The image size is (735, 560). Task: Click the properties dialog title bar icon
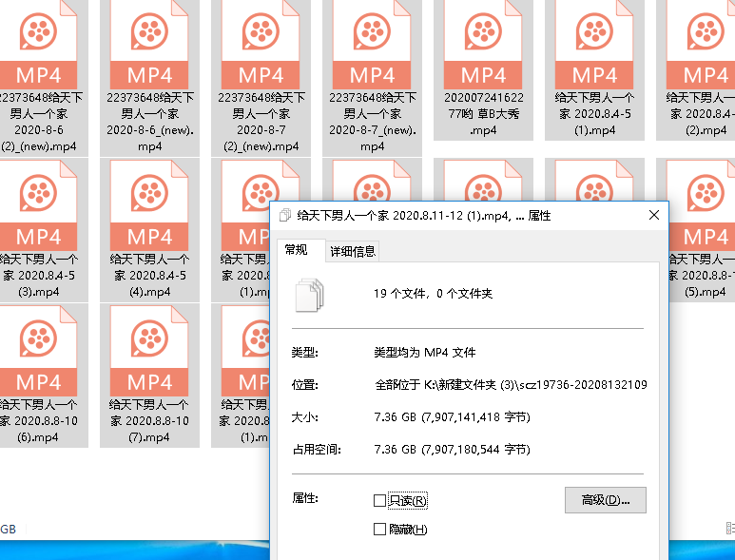[x=285, y=216]
